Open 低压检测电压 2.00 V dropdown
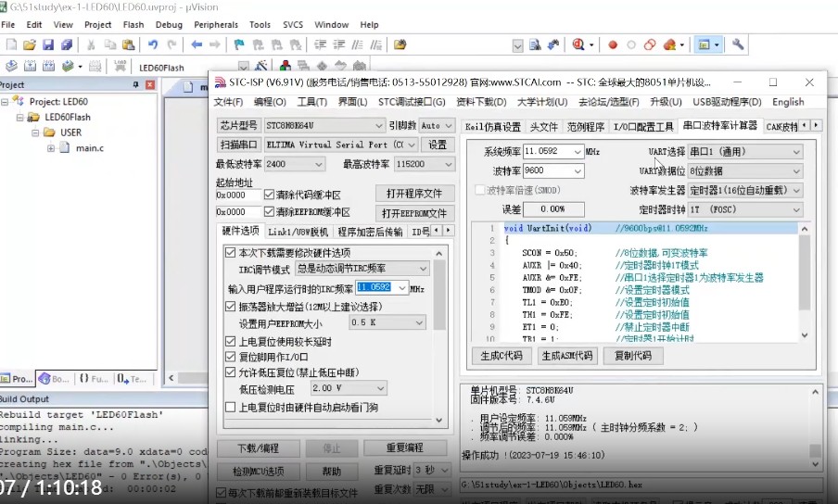Screen dimensions: 838x504 pos(349,388)
